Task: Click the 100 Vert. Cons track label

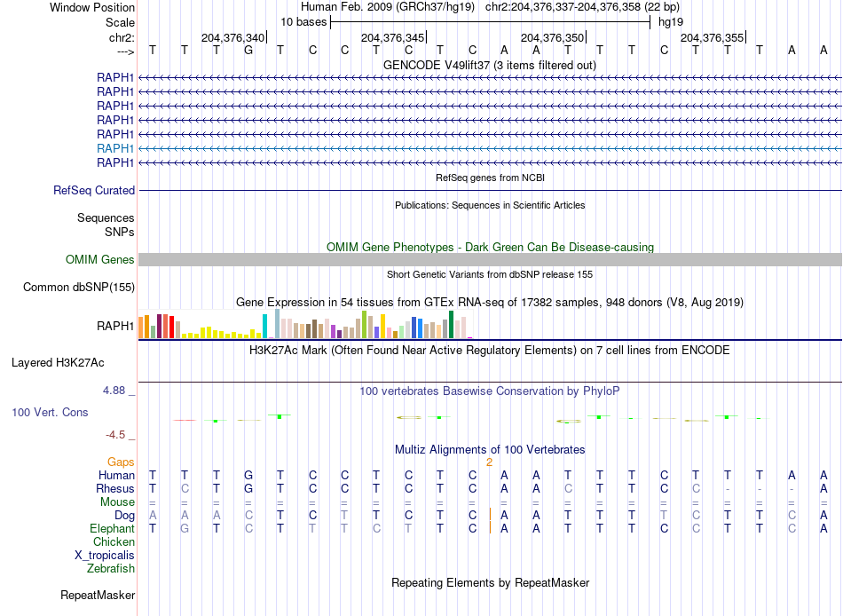Action: point(50,412)
